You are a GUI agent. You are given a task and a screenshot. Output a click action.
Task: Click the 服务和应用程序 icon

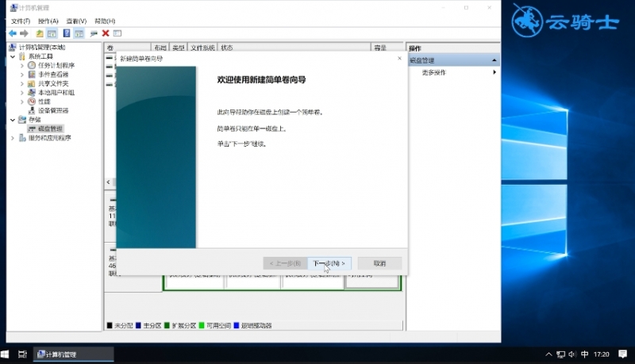22,138
